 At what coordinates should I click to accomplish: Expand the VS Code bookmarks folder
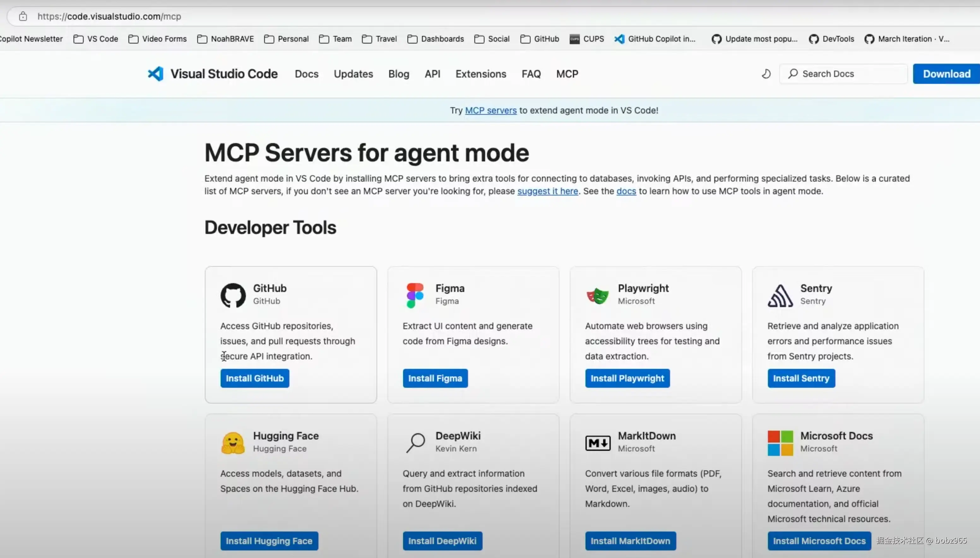(x=96, y=39)
